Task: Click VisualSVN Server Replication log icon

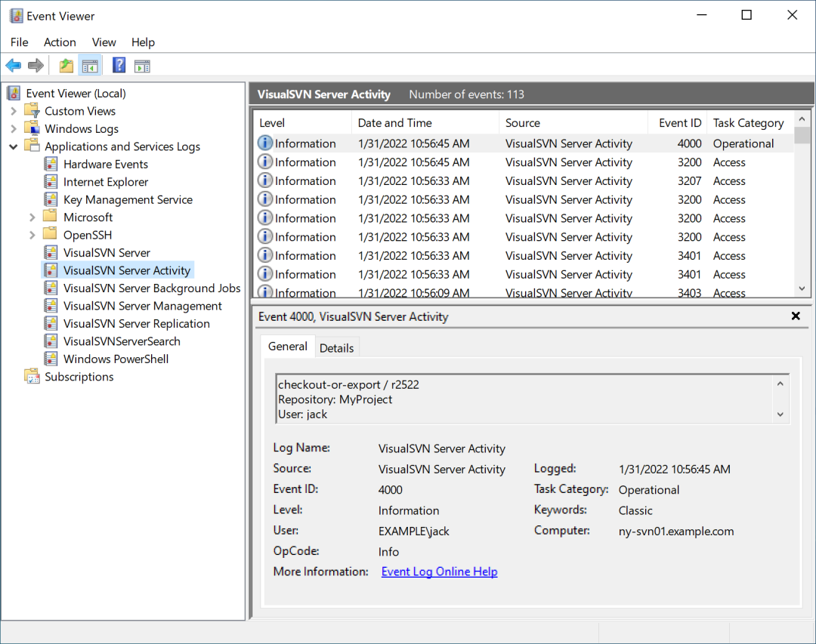Action: click(x=51, y=323)
